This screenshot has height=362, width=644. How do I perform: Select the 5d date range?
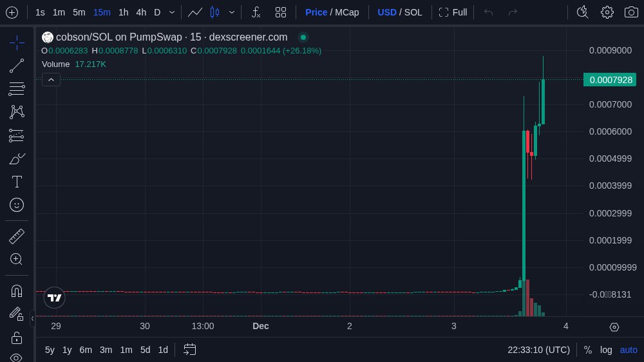click(145, 350)
